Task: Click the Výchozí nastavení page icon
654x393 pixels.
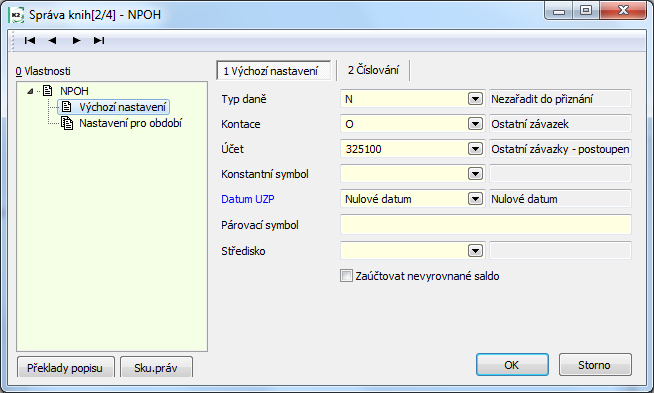Action: pyautogui.click(x=66, y=107)
